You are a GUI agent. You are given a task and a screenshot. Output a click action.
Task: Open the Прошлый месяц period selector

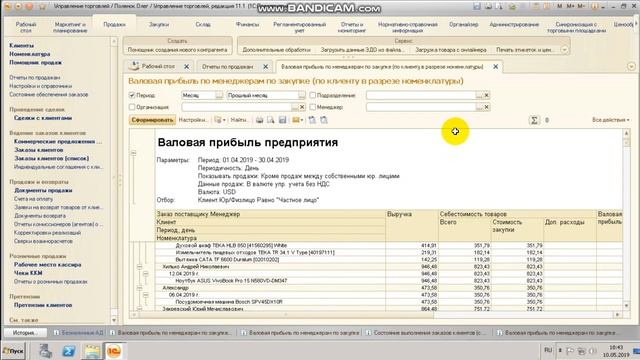pyautogui.click(x=302, y=95)
